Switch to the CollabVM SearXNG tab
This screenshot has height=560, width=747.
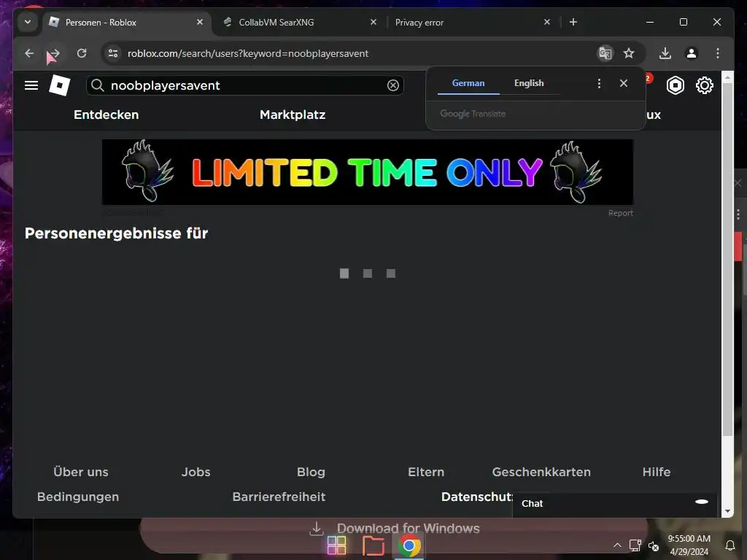(300, 23)
